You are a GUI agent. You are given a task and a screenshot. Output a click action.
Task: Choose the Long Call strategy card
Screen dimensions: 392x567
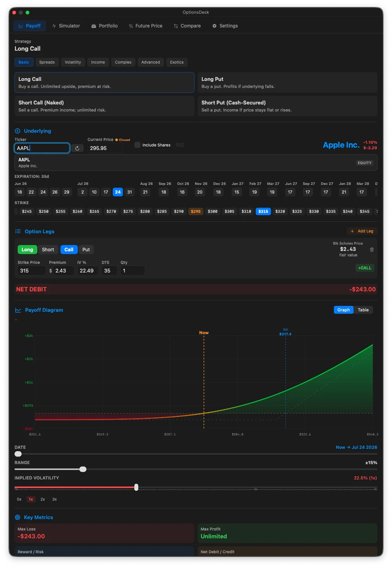[104, 82]
